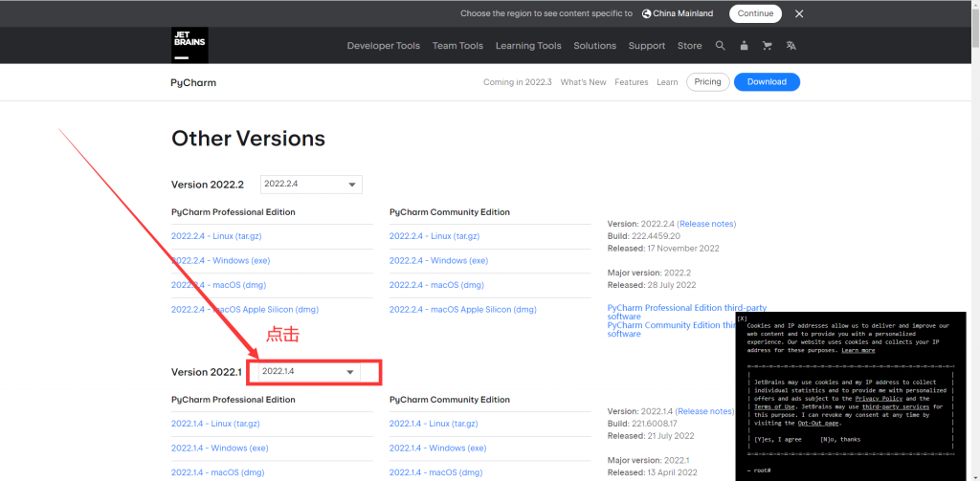The height and width of the screenshot is (481, 980).
Task: Select Build: 221.6008.17 text
Action: 642,424
